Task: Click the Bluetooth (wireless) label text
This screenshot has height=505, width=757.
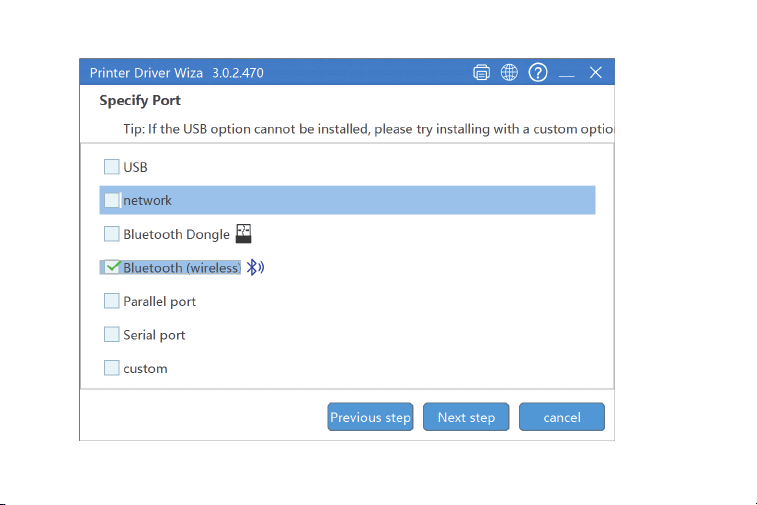Action: [182, 267]
